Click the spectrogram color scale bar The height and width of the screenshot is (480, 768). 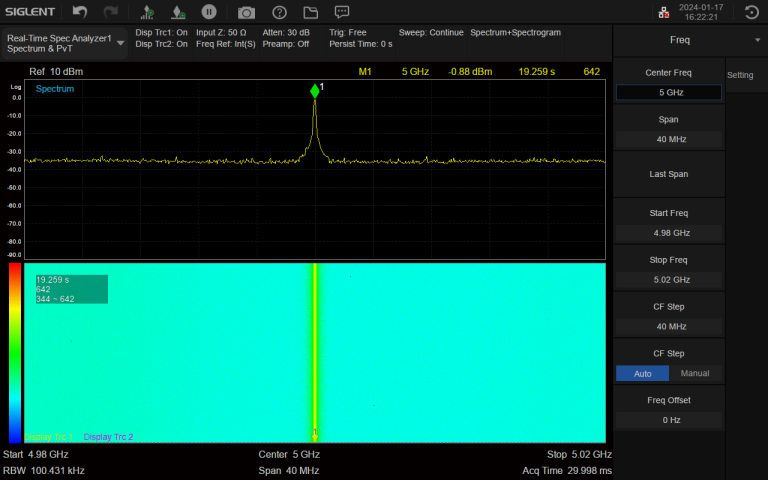pyautogui.click(x=14, y=352)
